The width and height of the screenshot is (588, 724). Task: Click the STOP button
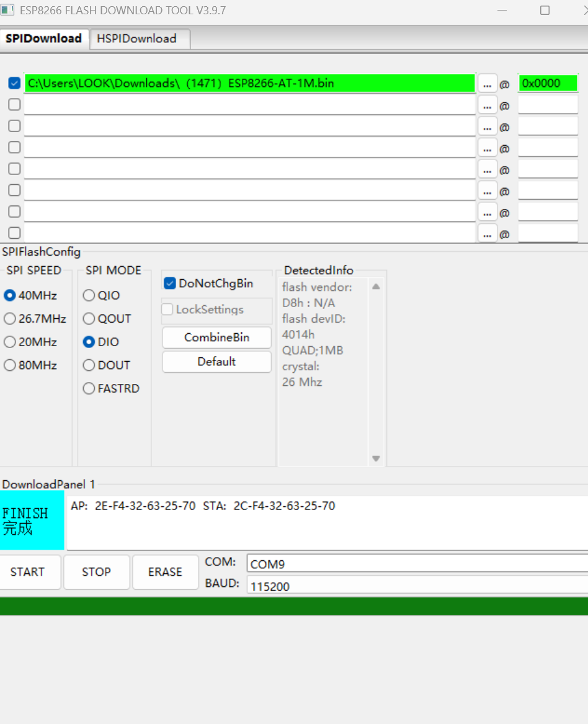click(97, 572)
